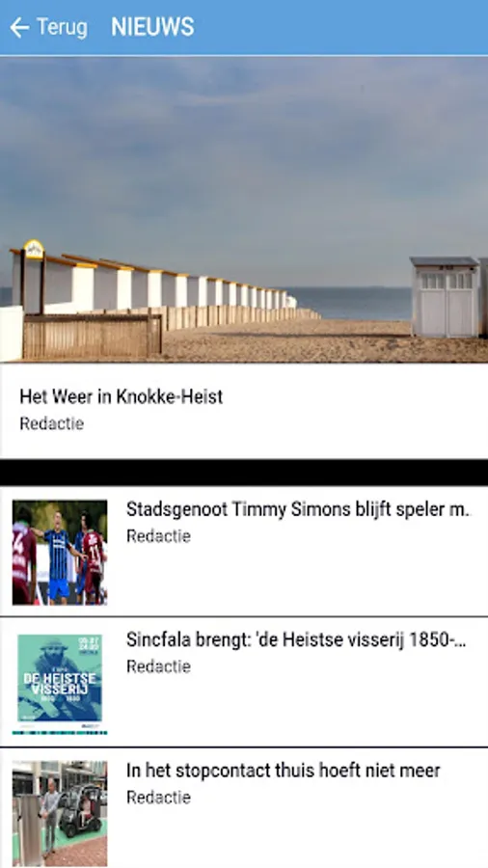Read 'In het stopcontact thuis hoeft niet meer'
The width and height of the screenshot is (488, 868).
click(284, 770)
